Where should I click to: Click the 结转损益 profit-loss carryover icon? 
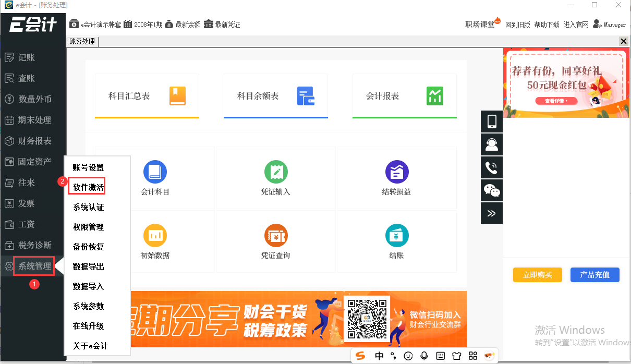coord(396,178)
